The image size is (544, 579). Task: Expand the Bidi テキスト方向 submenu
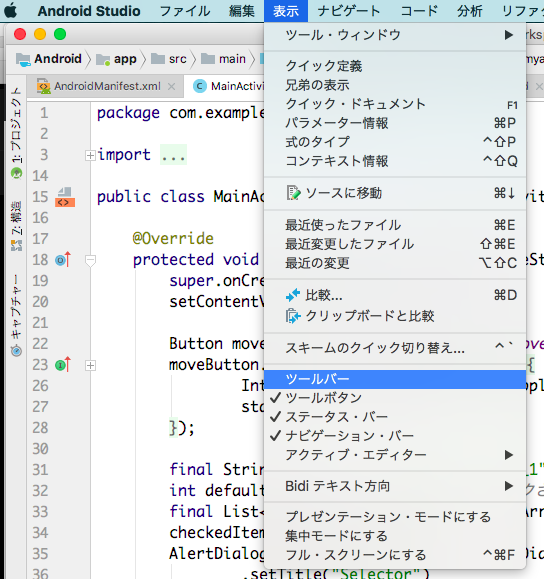click(395, 486)
